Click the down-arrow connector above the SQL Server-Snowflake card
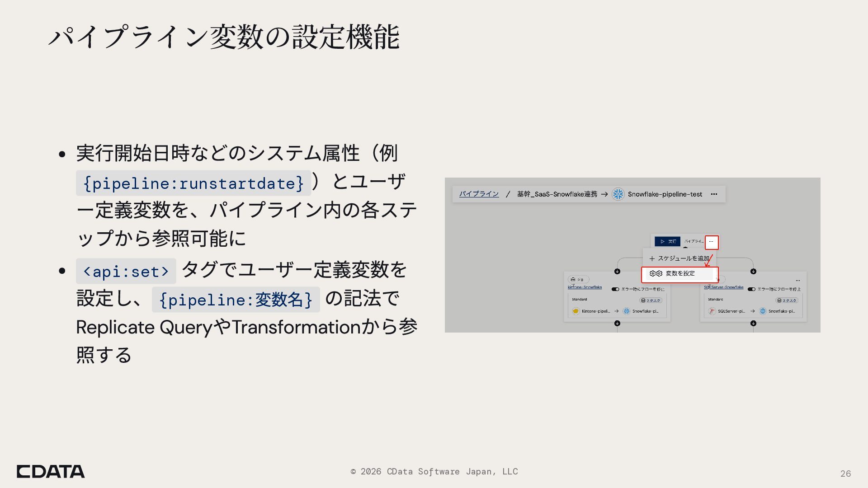Screen dimensions: 868x488 (x=753, y=271)
